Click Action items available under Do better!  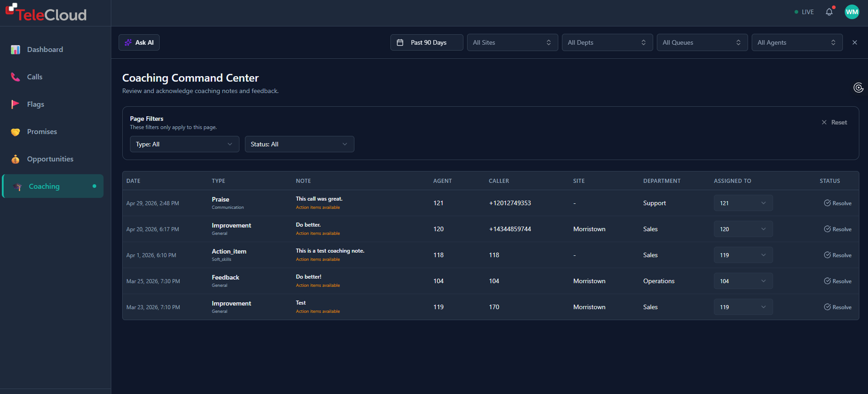pos(318,285)
